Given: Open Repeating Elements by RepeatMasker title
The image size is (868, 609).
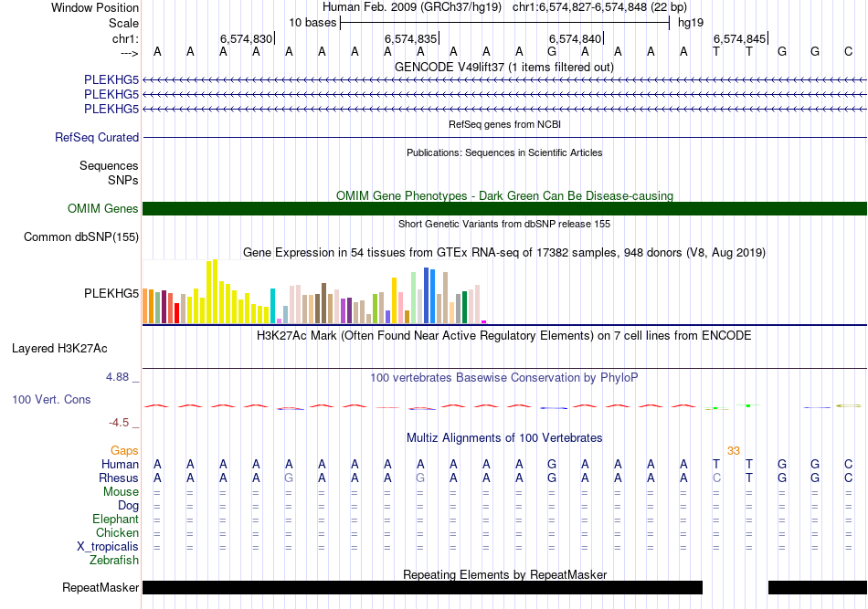Looking at the screenshot, I should [x=504, y=574].
